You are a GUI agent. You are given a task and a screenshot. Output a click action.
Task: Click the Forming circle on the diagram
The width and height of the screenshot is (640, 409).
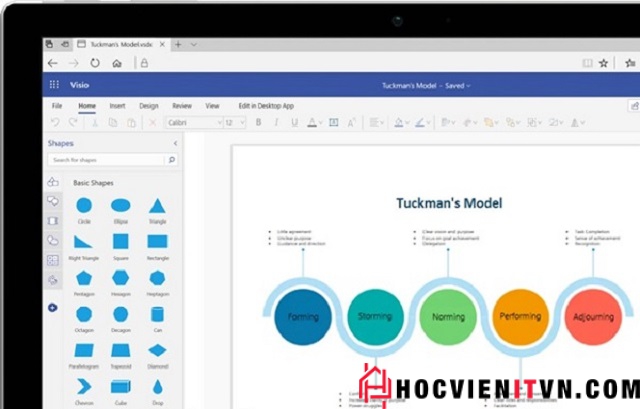click(303, 317)
